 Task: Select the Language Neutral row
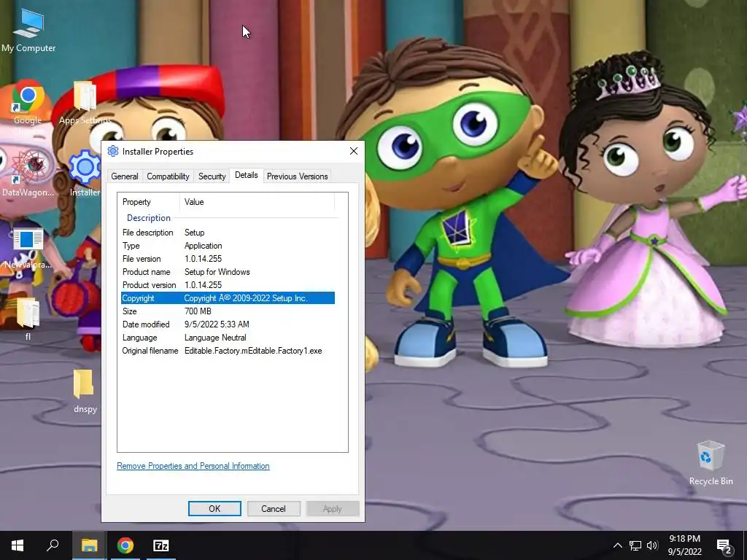point(228,338)
